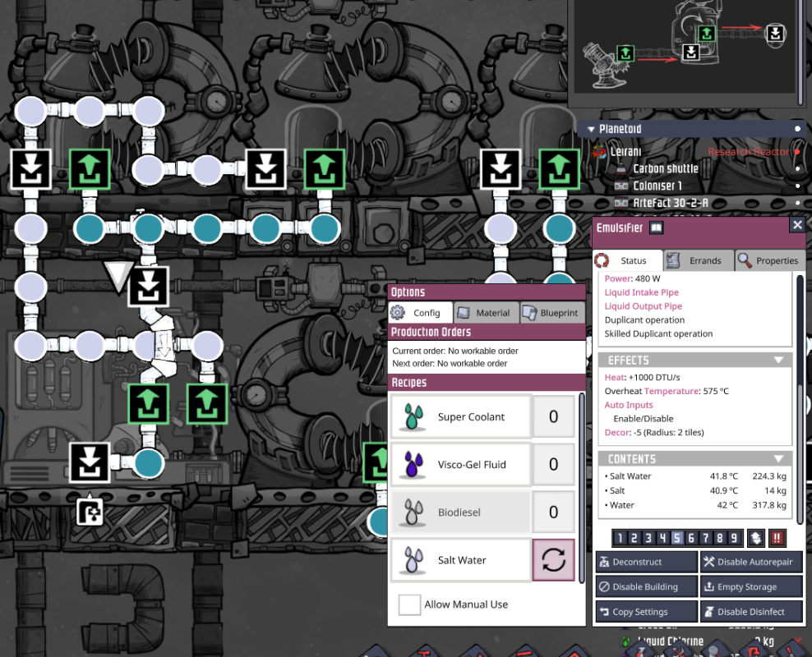Image resolution: width=812 pixels, height=657 pixels.
Task: Collapse the CONTENTS section
Action: click(778, 459)
